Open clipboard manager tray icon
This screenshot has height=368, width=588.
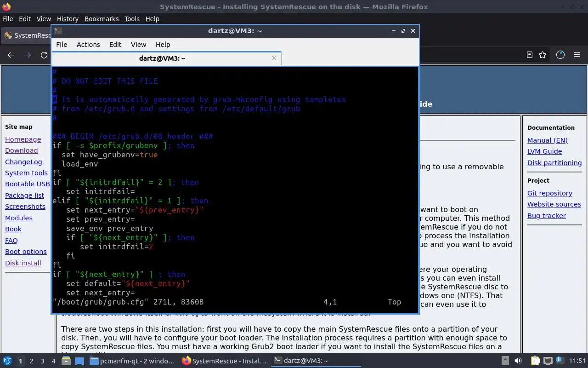[535, 361]
